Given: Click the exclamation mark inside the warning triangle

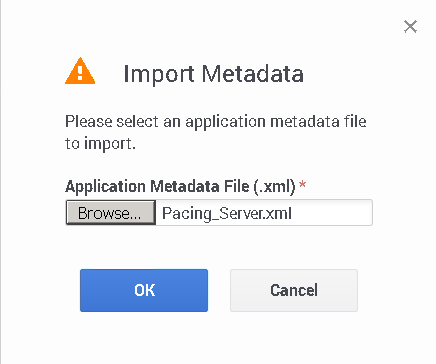Looking at the screenshot, I should point(80,72).
